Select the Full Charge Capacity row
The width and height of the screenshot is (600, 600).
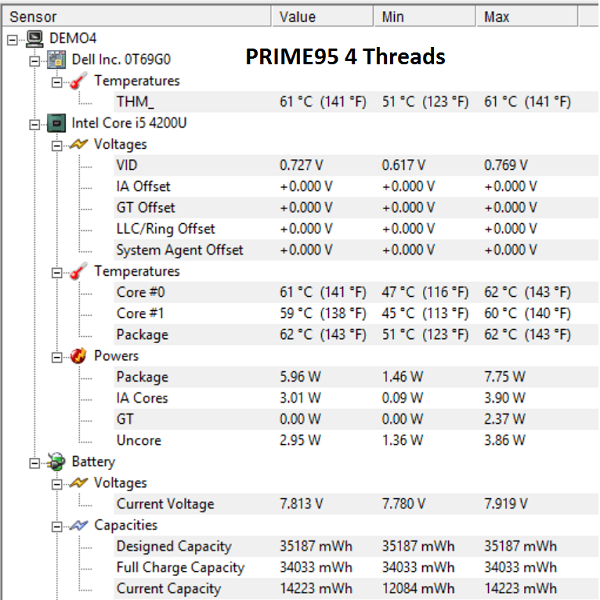click(356, 567)
